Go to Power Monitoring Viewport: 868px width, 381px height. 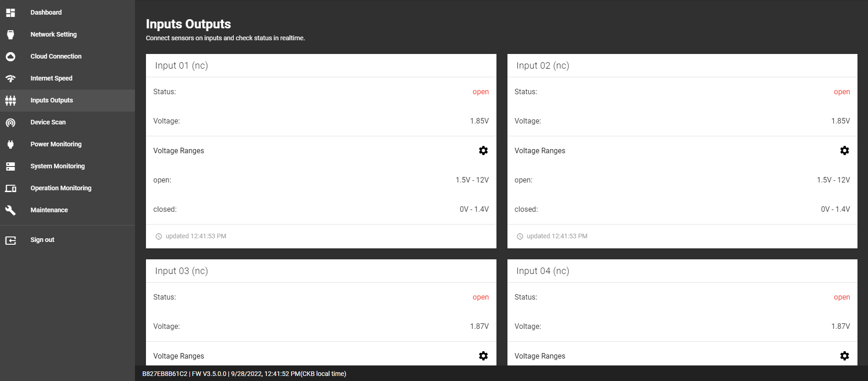pyautogui.click(x=67, y=144)
